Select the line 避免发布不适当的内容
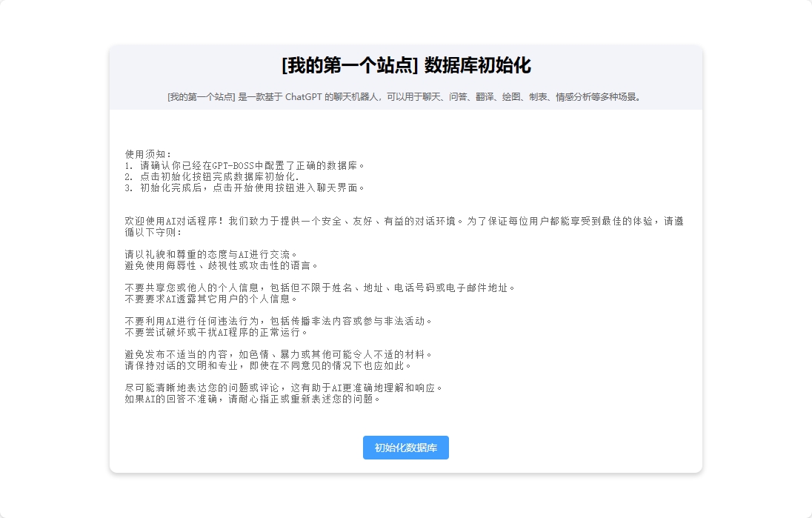Screen dimensions: 812x518 point(279,354)
